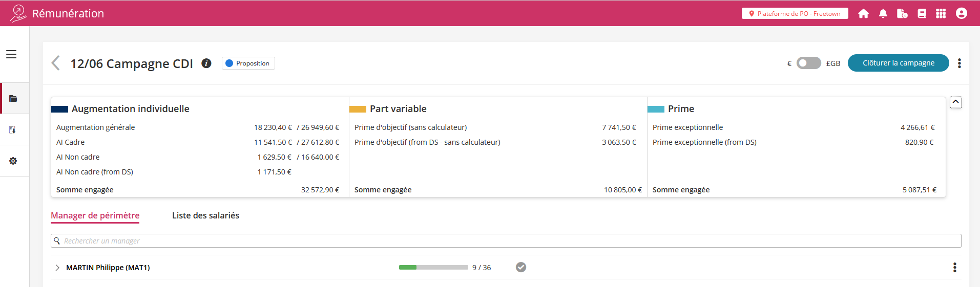Toggle currency switch from € to £GB
The height and width of the screenshot is (287, 980).
(808, 63)
